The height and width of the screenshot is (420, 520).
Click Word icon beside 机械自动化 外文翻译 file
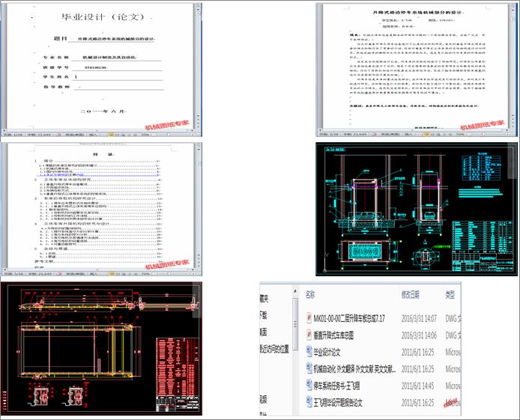(x=309, y=368)
